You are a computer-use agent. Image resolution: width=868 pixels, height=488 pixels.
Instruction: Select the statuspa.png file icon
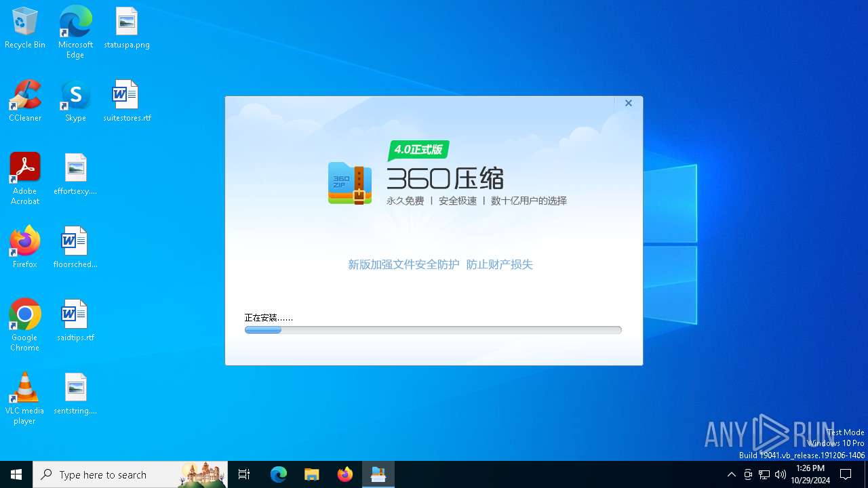click(x=127, y=28)
